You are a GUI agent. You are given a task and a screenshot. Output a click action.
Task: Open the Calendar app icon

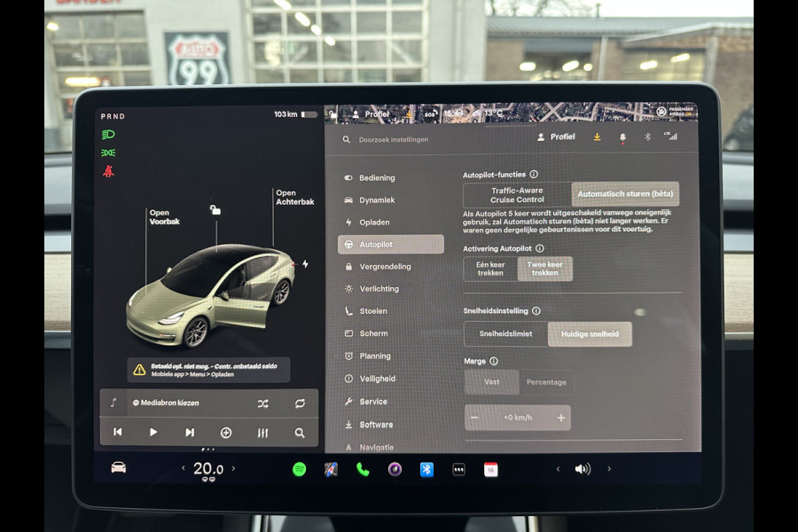tap(491, 468)
